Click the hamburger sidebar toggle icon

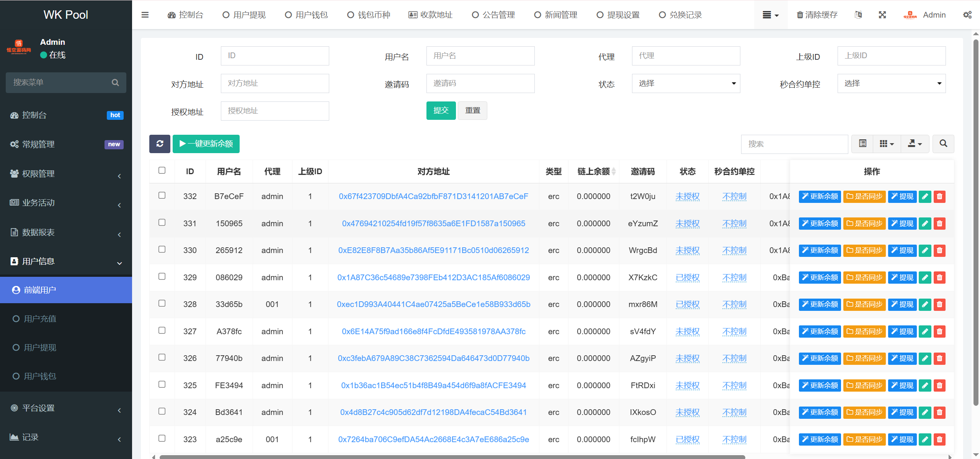[x=145, y=15]
